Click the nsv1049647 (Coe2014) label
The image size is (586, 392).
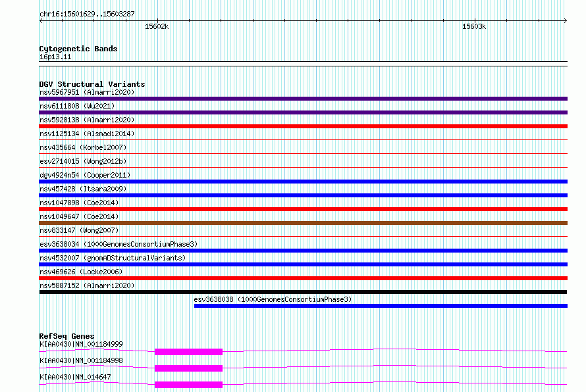pos(79,216)
